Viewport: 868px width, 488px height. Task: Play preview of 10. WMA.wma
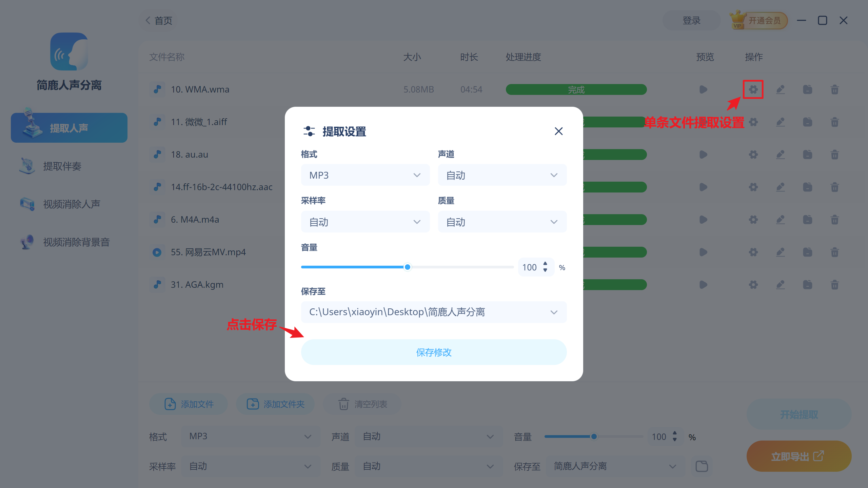[703, 89]
